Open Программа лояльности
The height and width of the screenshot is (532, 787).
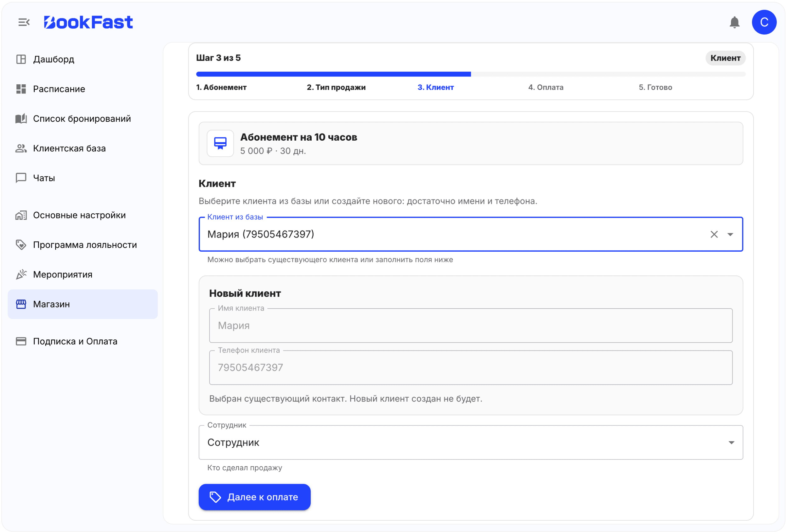pos(82,245)
